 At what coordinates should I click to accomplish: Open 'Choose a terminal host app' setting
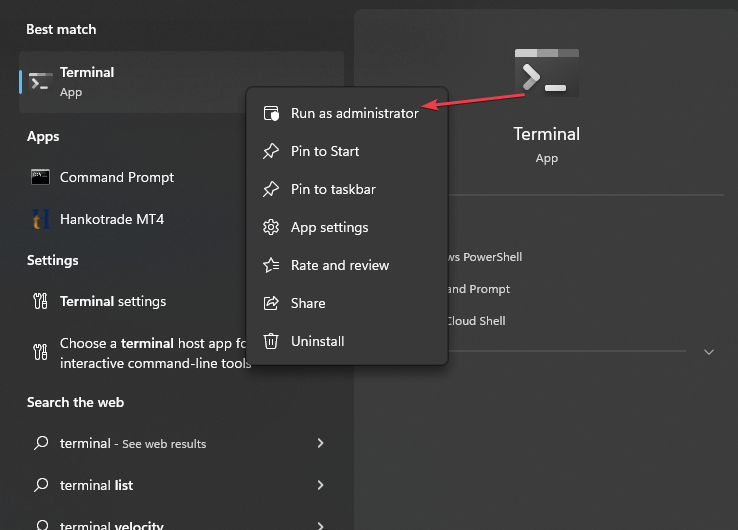136,353
